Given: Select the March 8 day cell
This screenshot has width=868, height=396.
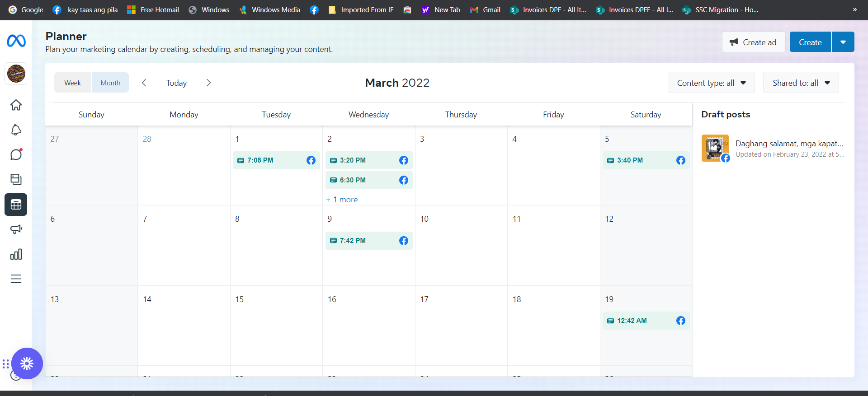Looking at the screenshot, I should (x=276, y=246).
